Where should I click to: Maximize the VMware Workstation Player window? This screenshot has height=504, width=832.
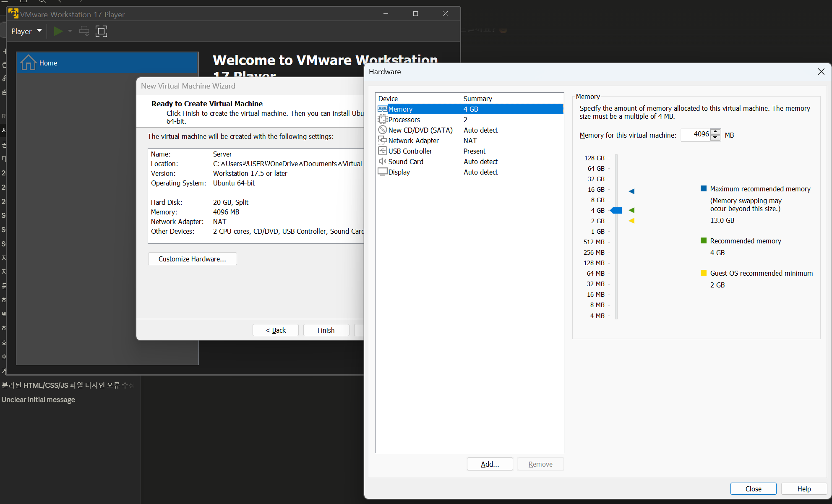(415, 14)
